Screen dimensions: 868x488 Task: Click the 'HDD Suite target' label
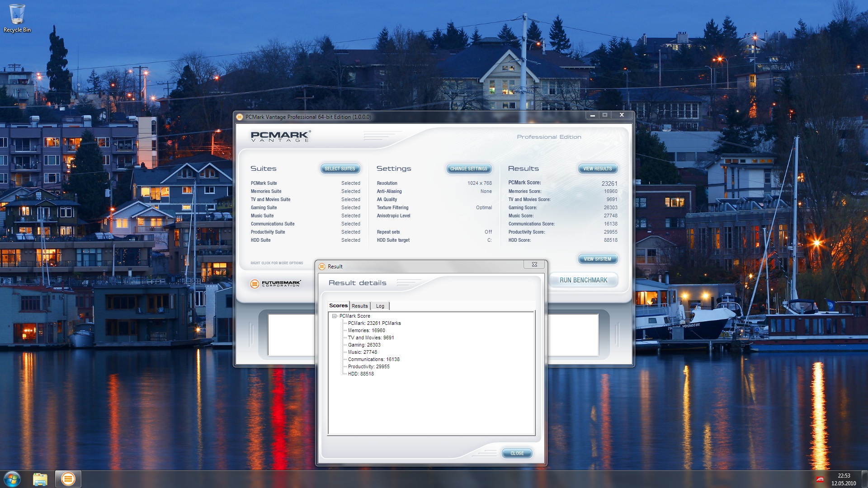tap(393, 240)
